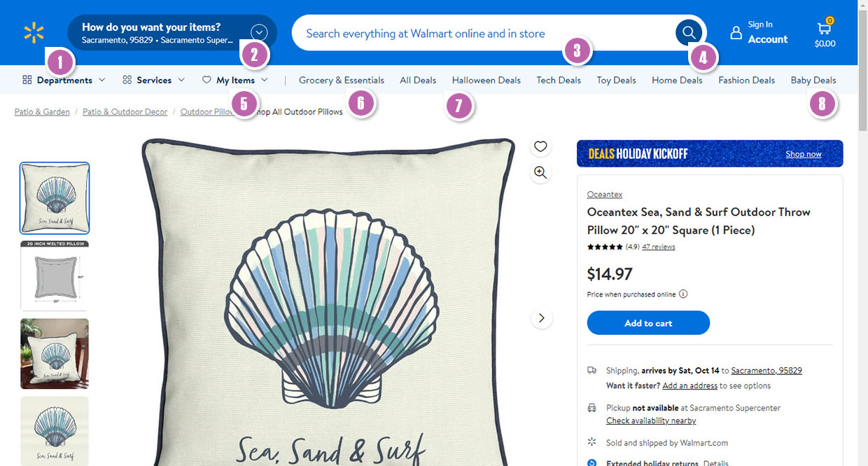Screen dimensions: 868x466
Task: Click the Sign In account icon
Action: click(x=736, y=32)
